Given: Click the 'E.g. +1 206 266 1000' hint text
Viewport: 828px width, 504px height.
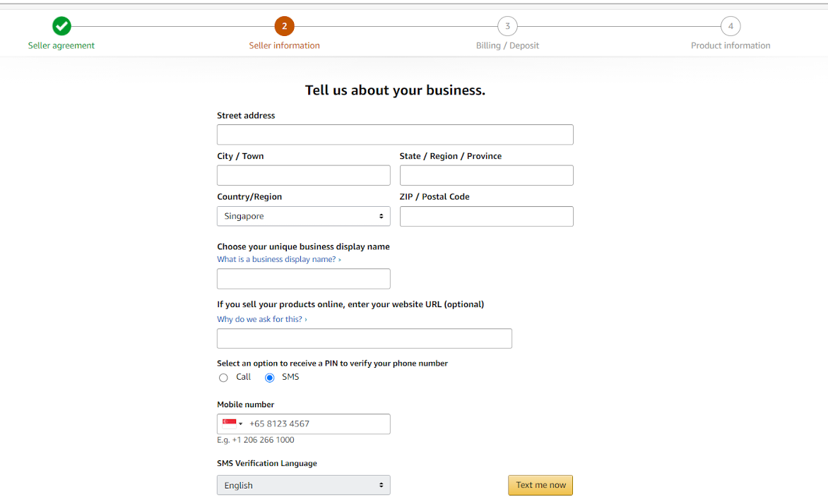Looking at the screenshot, I should (x=256, y=440).
